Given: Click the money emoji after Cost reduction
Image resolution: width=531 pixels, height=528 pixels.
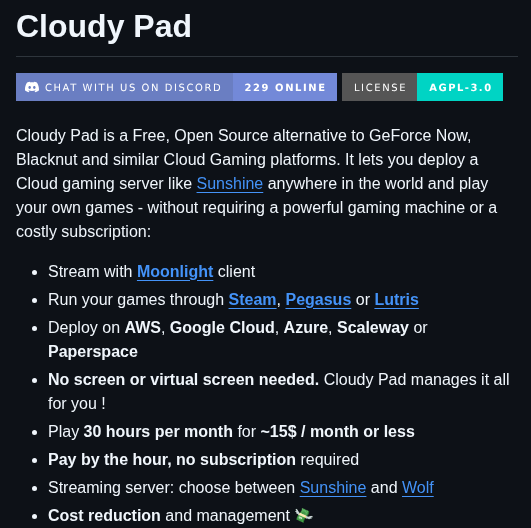Looking at the screenshot, I should (304, 515).
